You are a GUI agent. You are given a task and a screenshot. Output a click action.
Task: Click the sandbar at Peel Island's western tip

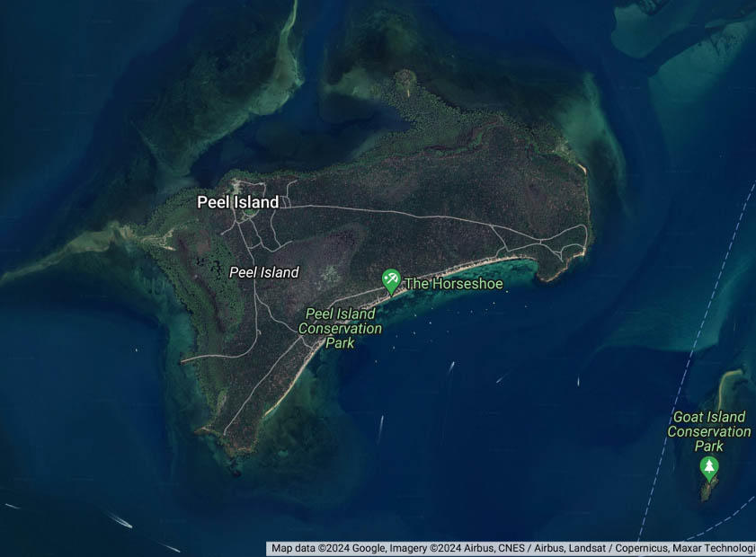(54, 261)
